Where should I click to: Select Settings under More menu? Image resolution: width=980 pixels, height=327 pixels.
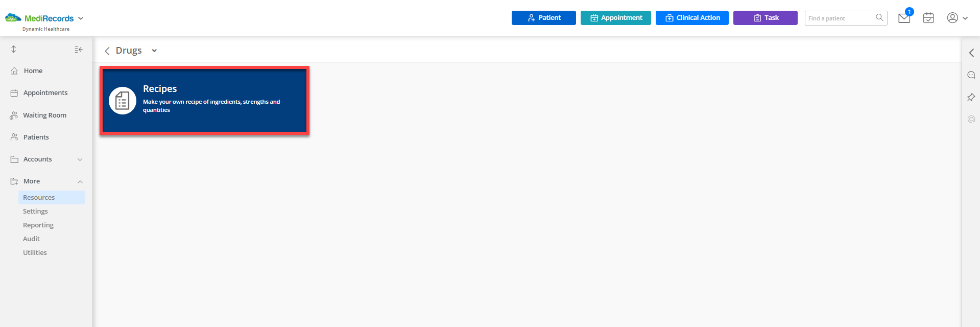35,211
